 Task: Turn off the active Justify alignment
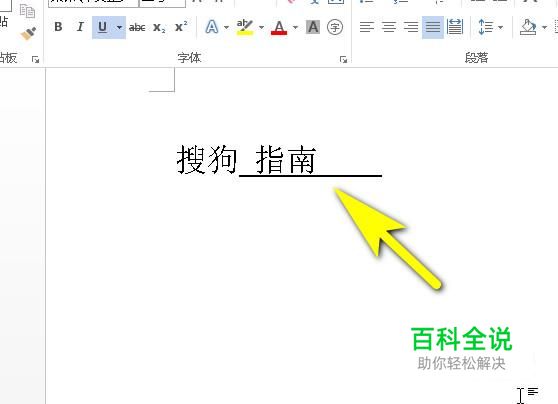pos(433,27)
